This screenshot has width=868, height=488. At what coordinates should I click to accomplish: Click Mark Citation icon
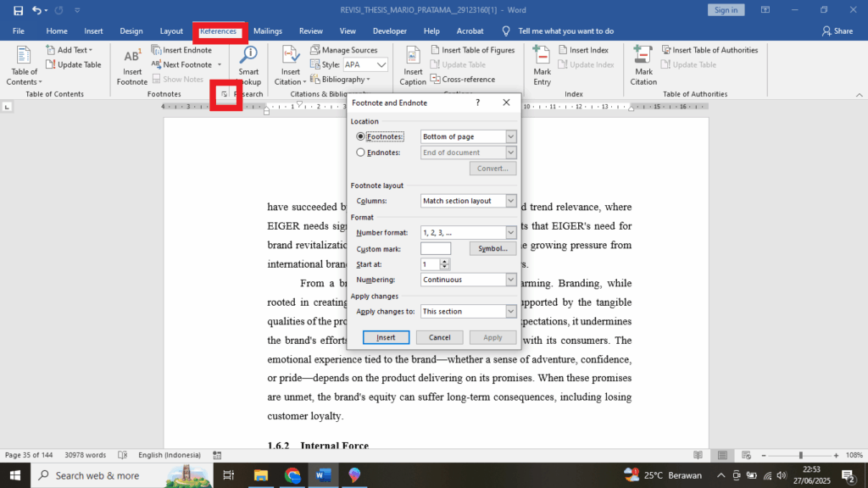[x=643, y=66]
